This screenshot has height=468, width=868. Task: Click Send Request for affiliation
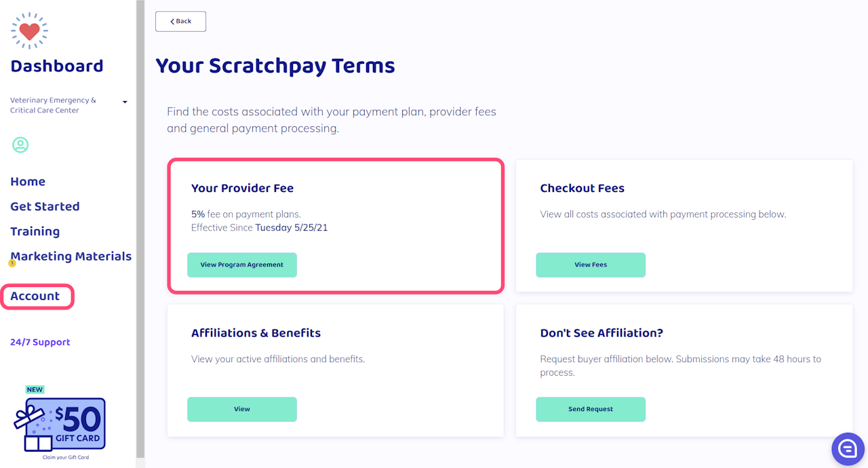591,409
